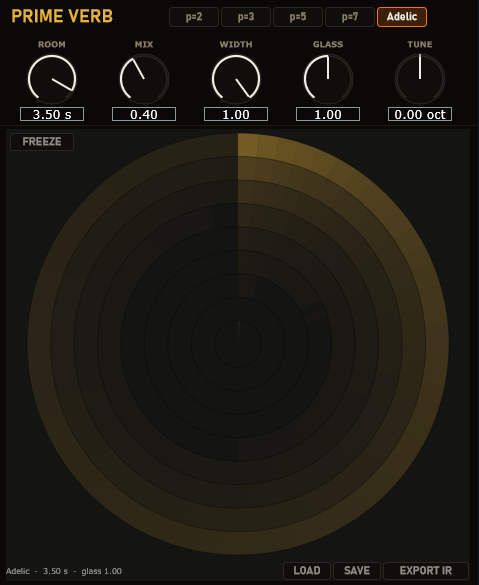Click the tune value 0.00 oct

[x=420, y=114]
